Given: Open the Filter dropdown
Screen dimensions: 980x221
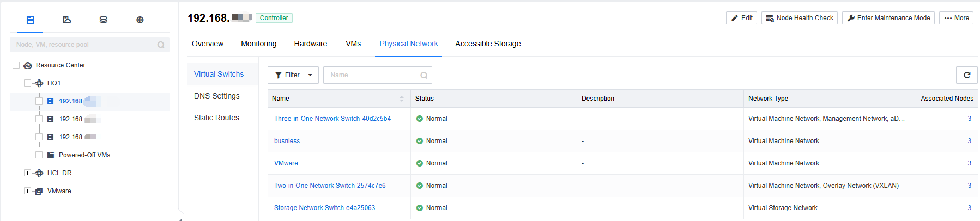Looking at the screenshot, I should coord(293,75).
